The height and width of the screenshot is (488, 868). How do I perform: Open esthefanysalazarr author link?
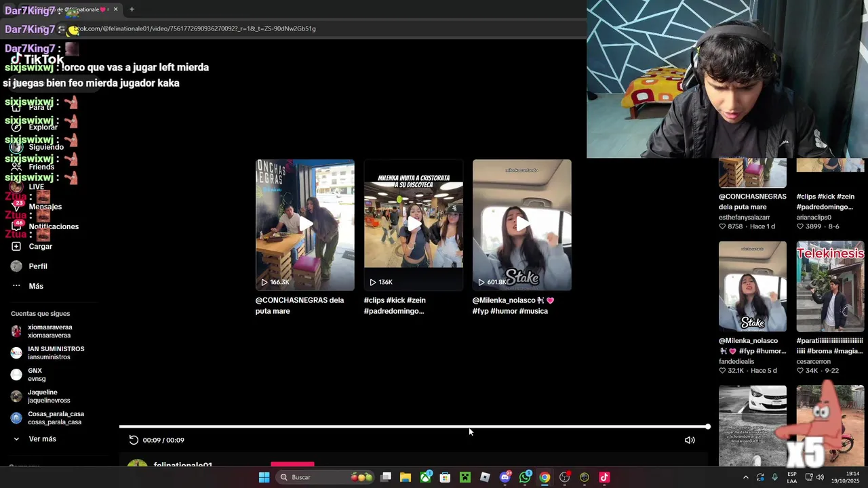click(745, 218)
